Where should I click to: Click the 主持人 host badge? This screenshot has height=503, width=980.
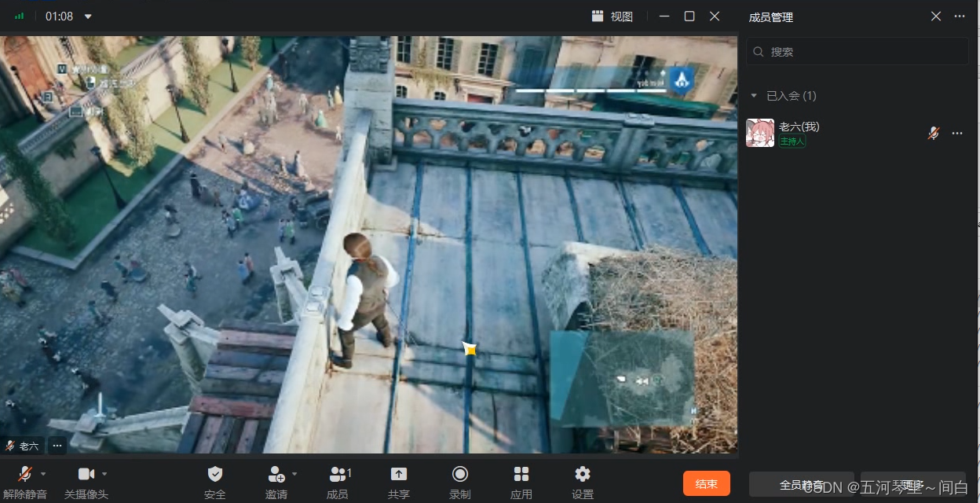tap(792, 141)
